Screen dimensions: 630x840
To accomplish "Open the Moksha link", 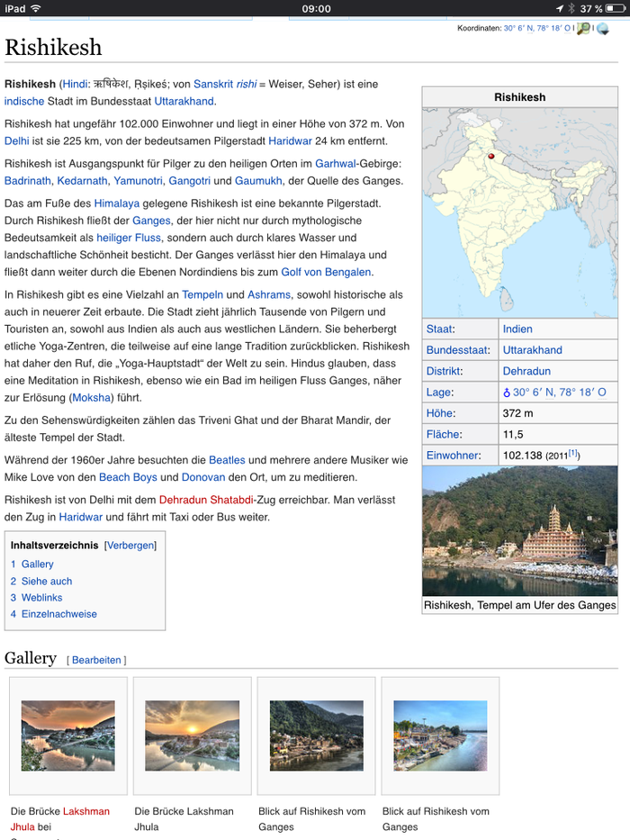I will coord(91,398).
